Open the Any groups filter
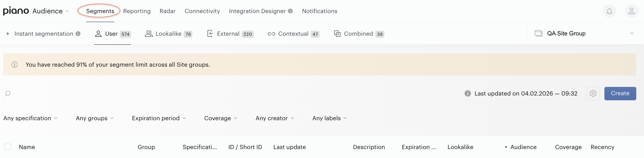 coord(95,118)
